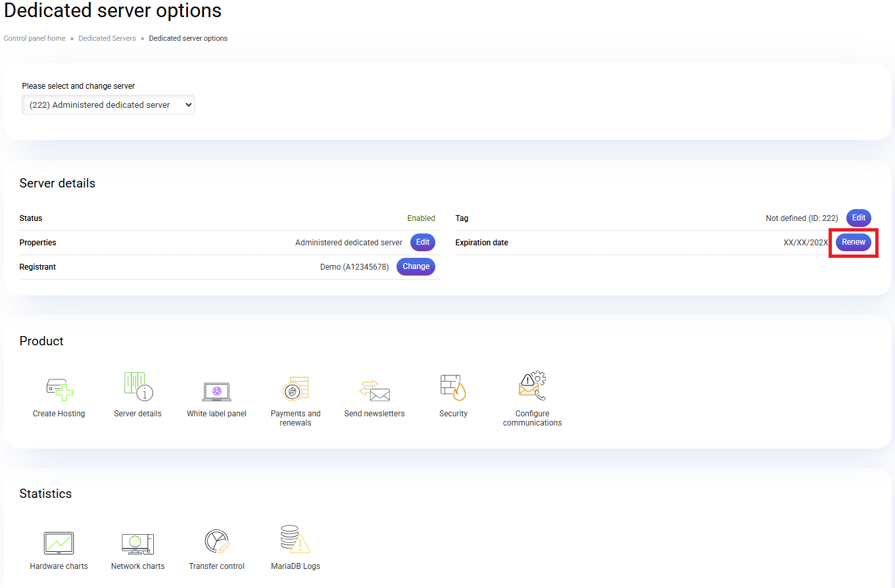Edit the server Tag

[x=858, y=218]
